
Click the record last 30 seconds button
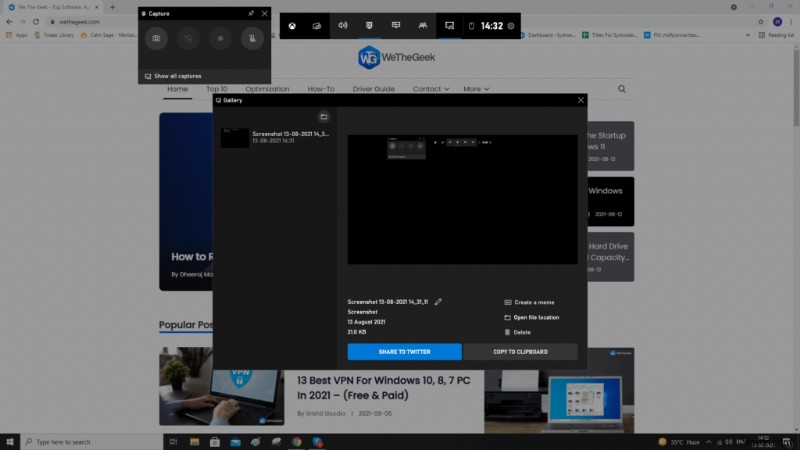coord(188,38)
